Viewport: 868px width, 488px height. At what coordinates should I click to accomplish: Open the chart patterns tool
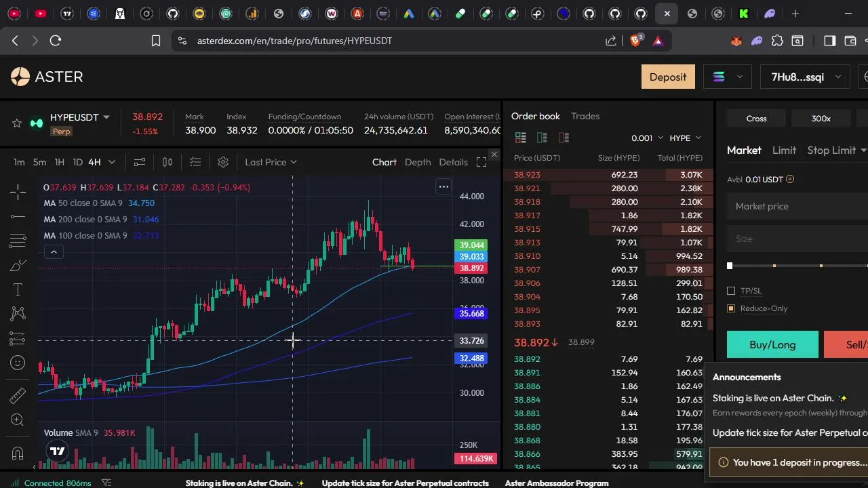pos(18,313)
